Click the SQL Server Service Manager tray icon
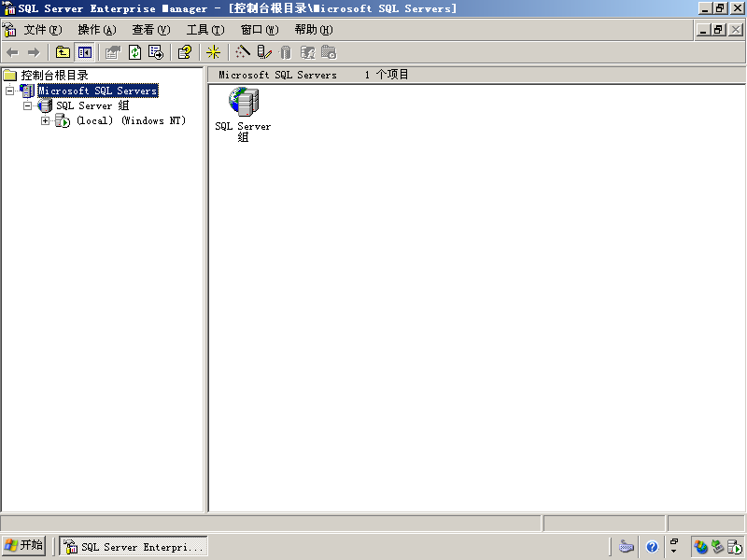747x560 pixels. coord(734,547)
